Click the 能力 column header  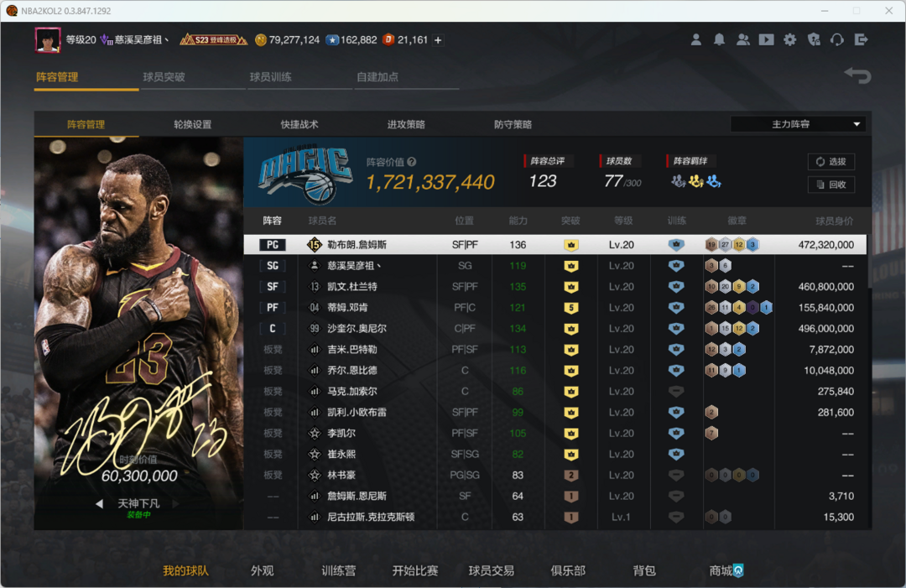[518, 221]
